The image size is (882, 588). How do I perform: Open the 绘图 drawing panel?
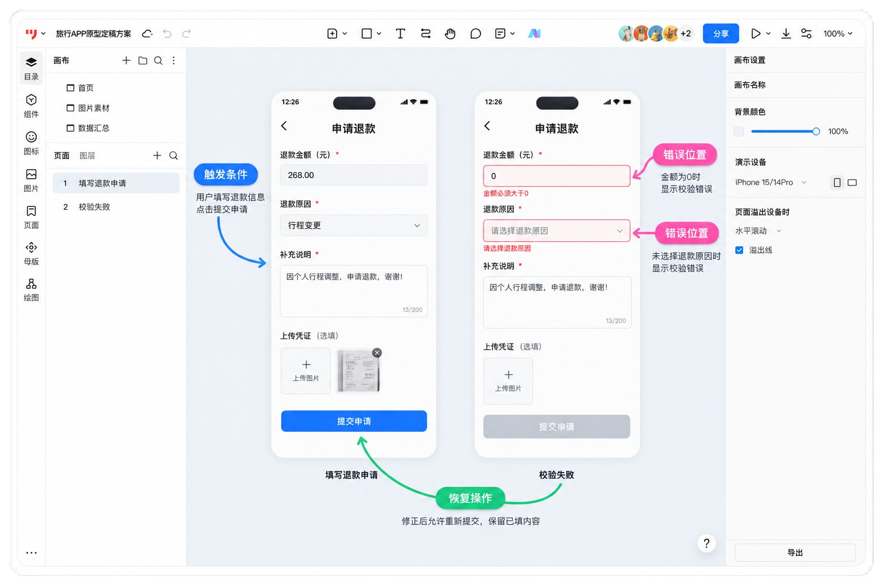[31, 290]
